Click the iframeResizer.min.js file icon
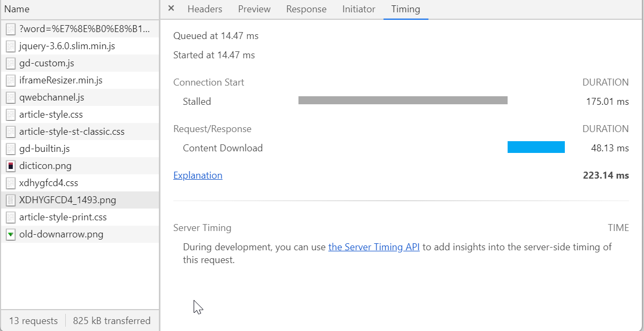Screen dimensions: 644x331 pos(11,80)
